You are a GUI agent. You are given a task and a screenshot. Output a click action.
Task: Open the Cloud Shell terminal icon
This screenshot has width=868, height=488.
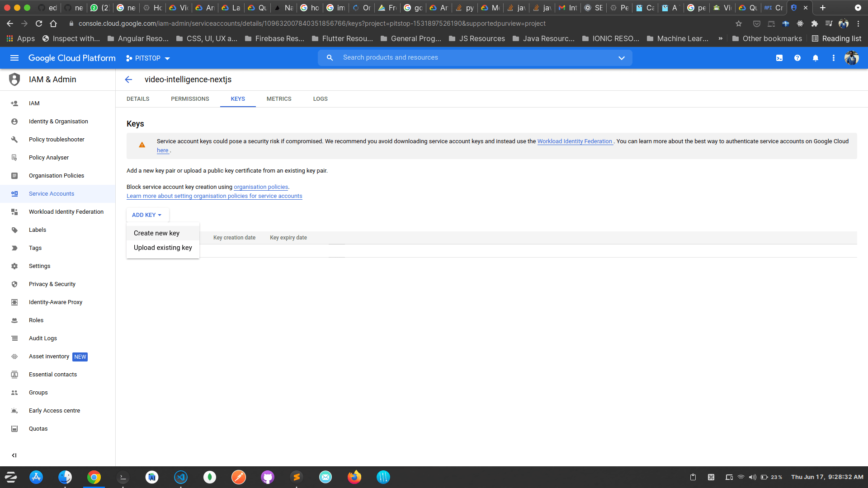[779, 58]
